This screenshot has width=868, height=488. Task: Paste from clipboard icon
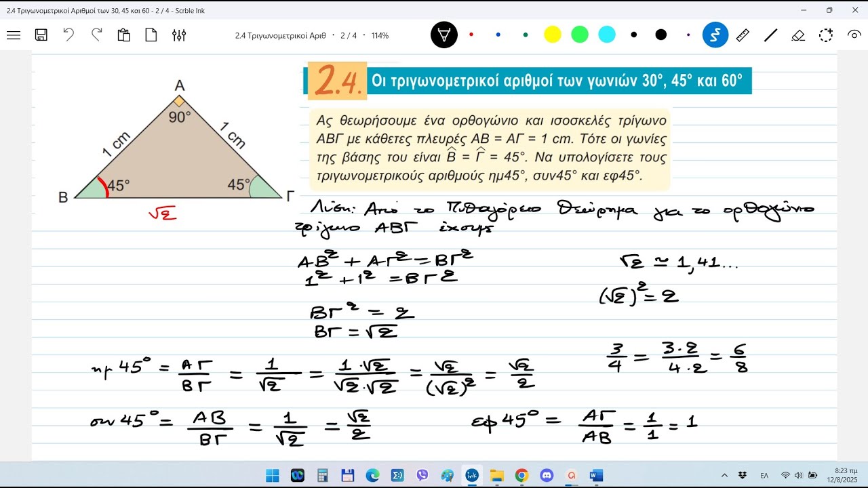click(x=123, y=35)
